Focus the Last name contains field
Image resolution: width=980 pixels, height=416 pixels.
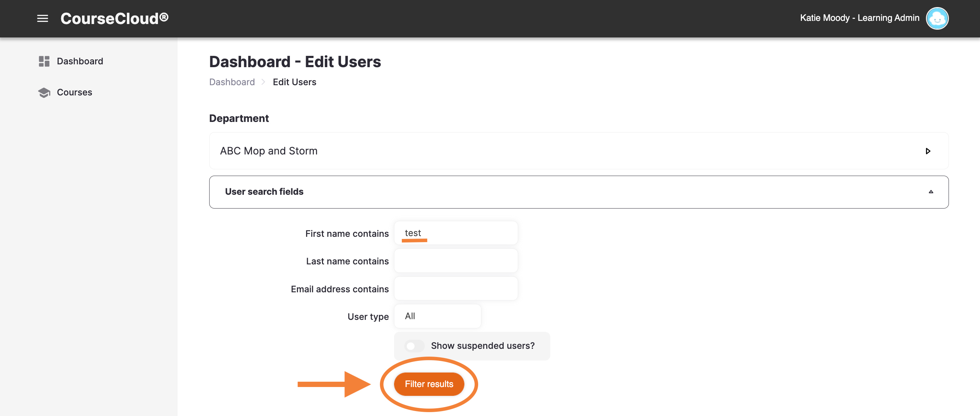pos(456,261)
